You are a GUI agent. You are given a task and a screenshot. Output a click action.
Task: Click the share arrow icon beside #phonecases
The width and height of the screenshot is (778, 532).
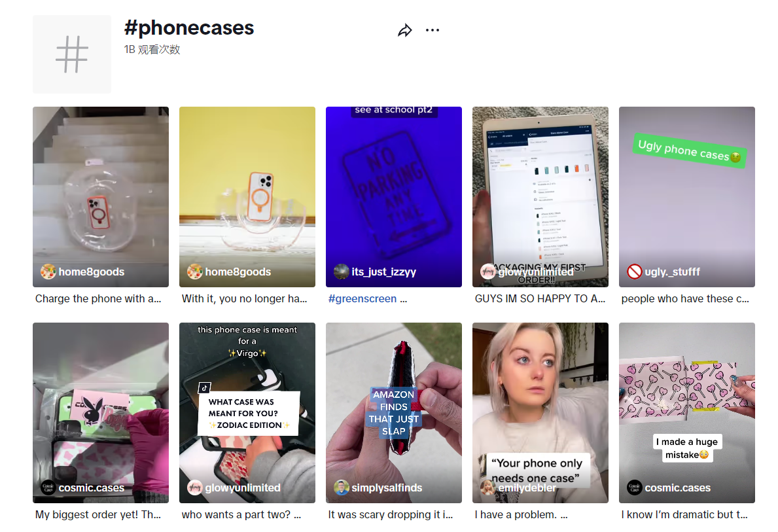click(405, 31)
